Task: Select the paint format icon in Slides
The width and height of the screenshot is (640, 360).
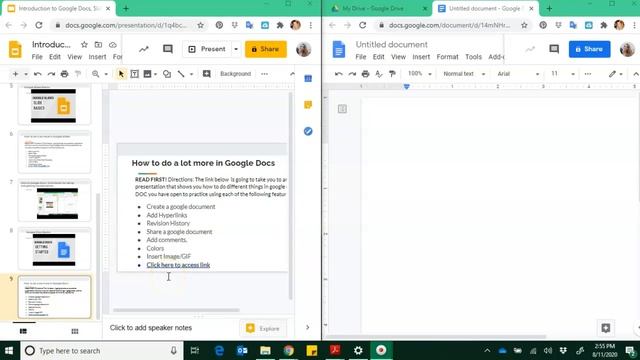Action: (78, 74)
